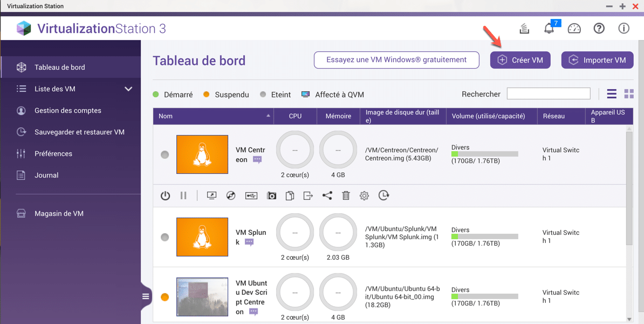Click VM Splunk name text
The height and width of the screenshot is (324, 644).
(x=251, y=237)
